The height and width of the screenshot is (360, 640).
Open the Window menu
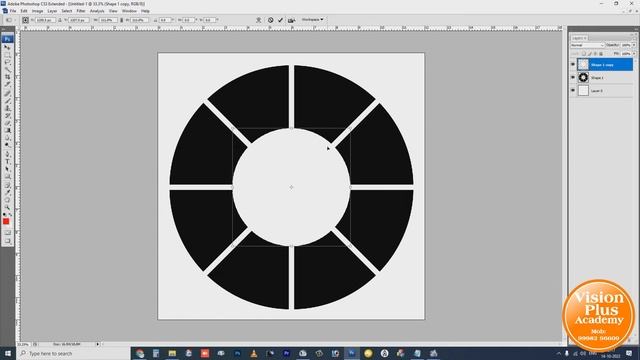129,11
